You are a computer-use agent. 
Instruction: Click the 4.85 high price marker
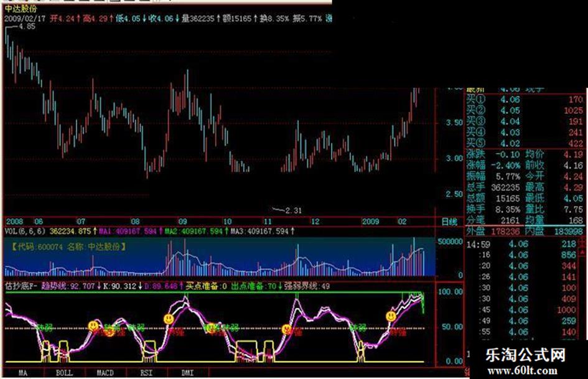pos(27,27)
